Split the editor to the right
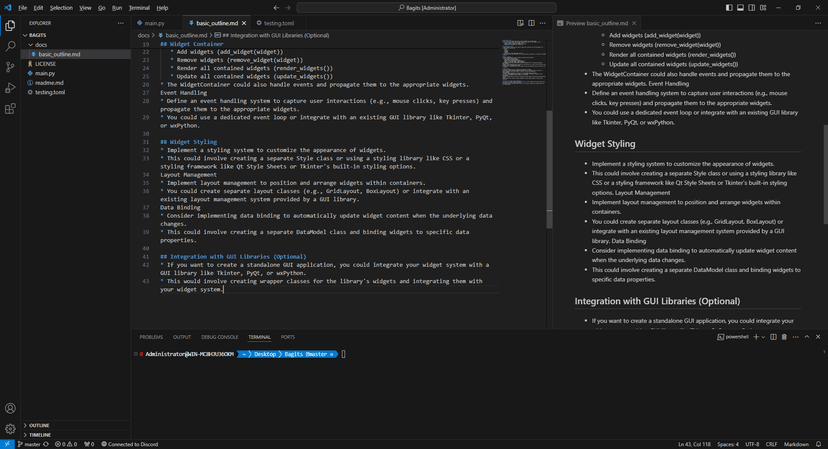The width and height of the screenshot is (828, 449). (x=531, y=23)
